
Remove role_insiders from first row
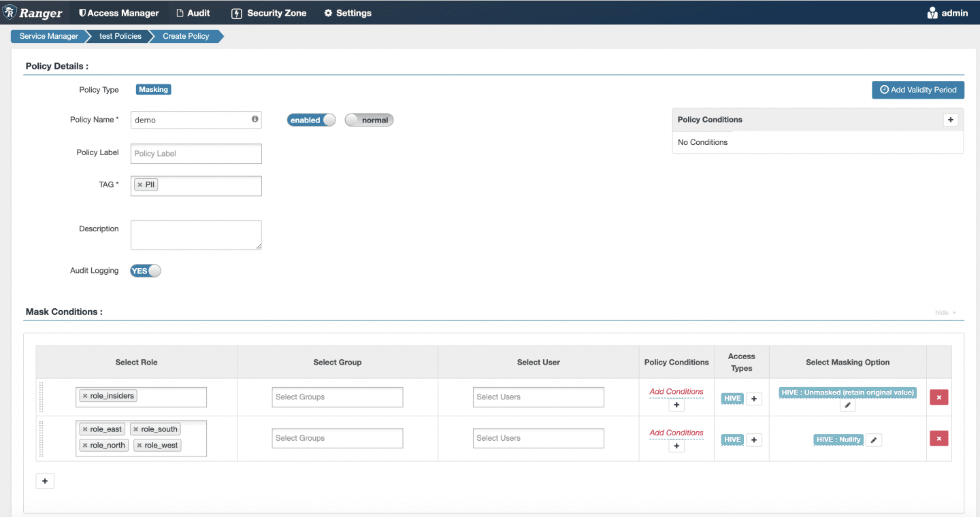click(84, 396)
